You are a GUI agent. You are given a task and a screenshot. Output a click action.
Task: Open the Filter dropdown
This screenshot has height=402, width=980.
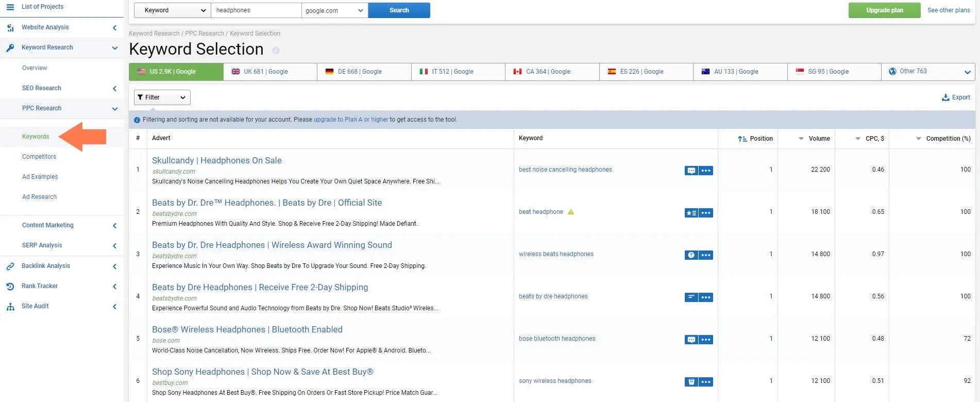point(162,97)
